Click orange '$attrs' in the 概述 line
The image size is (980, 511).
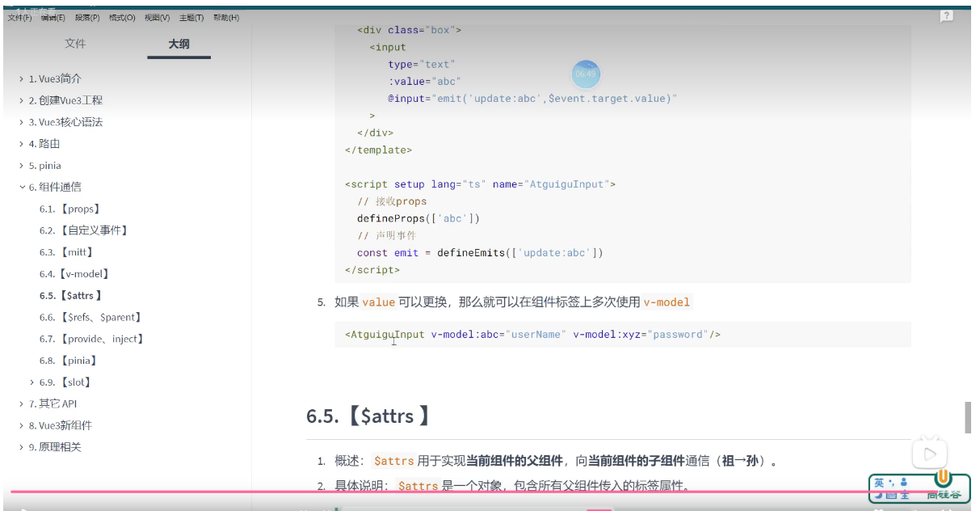pos(394,461)
